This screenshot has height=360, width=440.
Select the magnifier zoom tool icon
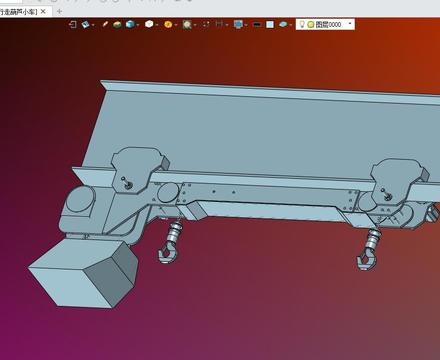[x=187, y=24]
